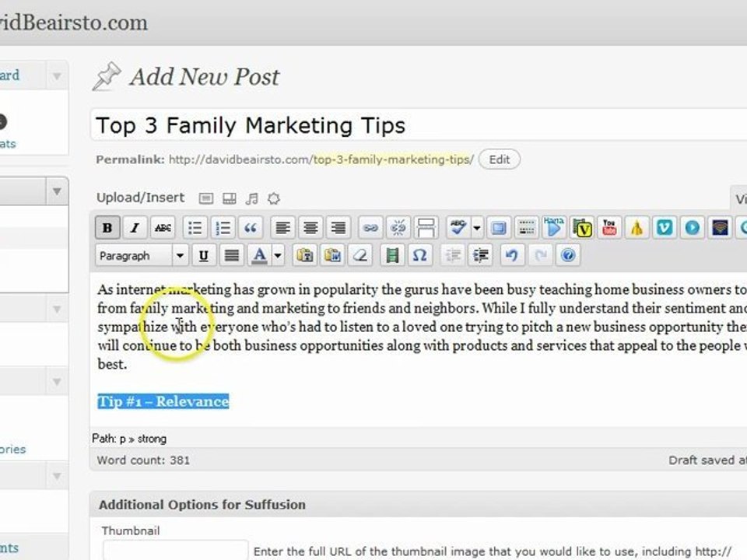The height and width of the screenshot is (560, 747).
Task: Click the yellow V video icon
Action: (582, 228)
